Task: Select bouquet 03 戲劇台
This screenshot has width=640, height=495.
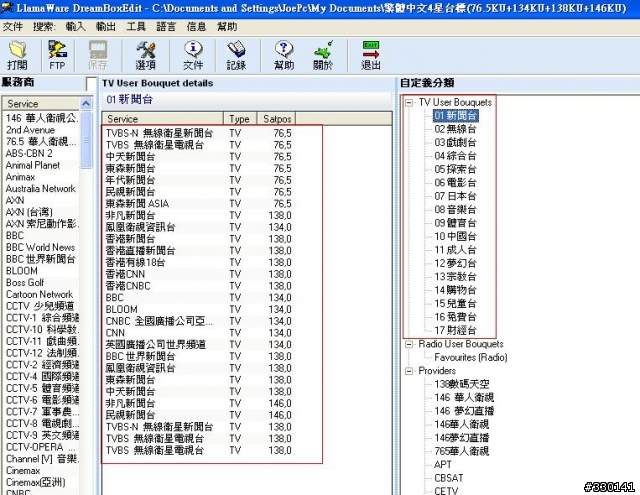Action: pyautogui.click(x=455, y=143)
